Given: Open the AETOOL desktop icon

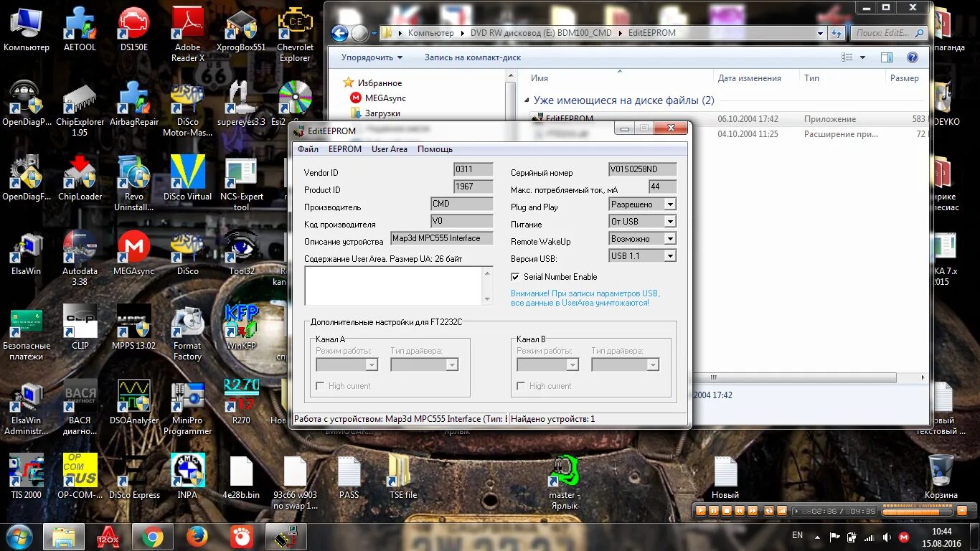Looking at the screenshot, I should (x=80, y=30).
